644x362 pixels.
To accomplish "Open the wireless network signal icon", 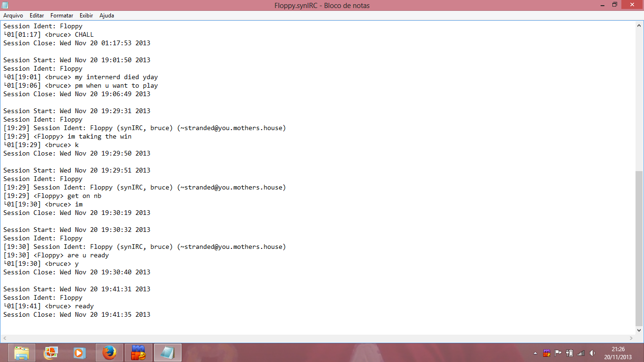I will click(581, 353).
